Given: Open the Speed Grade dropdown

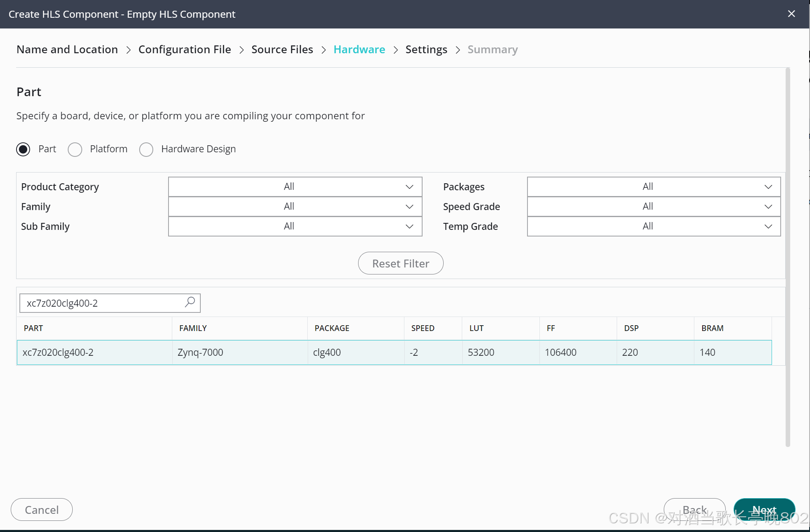Looking at the screenshot, I should tap(653, 206).
